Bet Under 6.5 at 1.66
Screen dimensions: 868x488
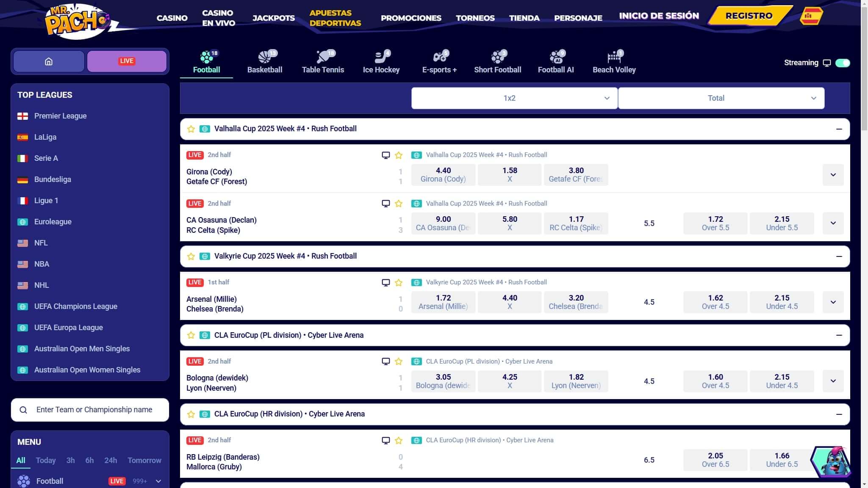click(782, 460)
